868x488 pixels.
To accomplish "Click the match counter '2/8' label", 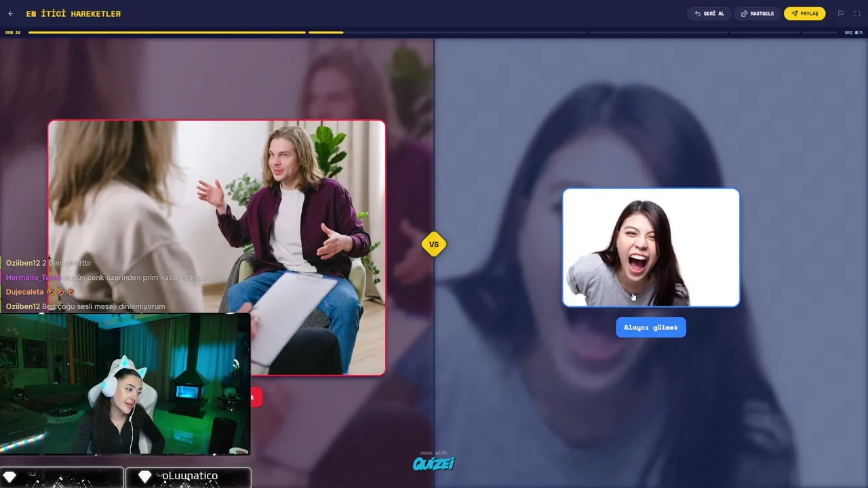I will coord(854,33).
